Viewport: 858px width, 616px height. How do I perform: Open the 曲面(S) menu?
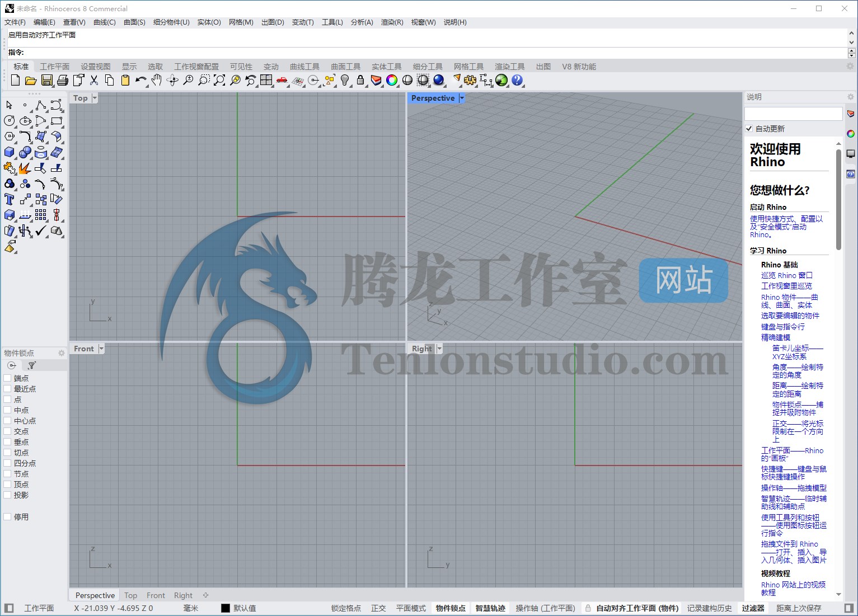click(134, 22)
